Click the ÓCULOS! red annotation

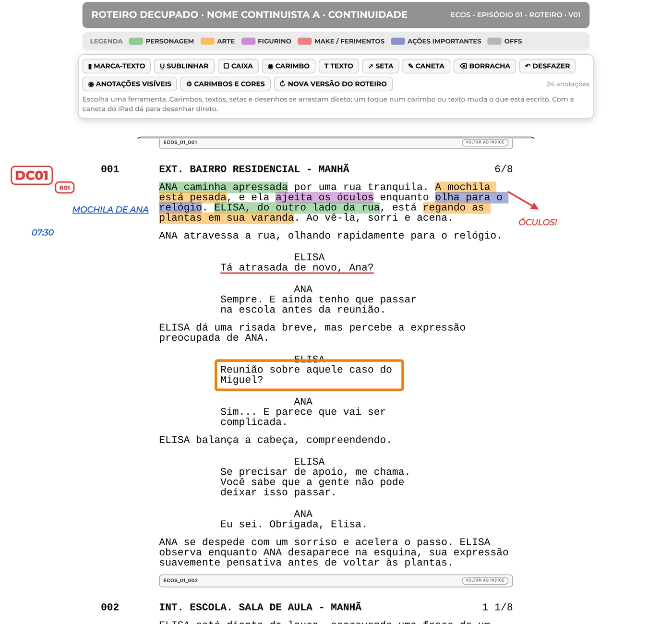point(538,222)
